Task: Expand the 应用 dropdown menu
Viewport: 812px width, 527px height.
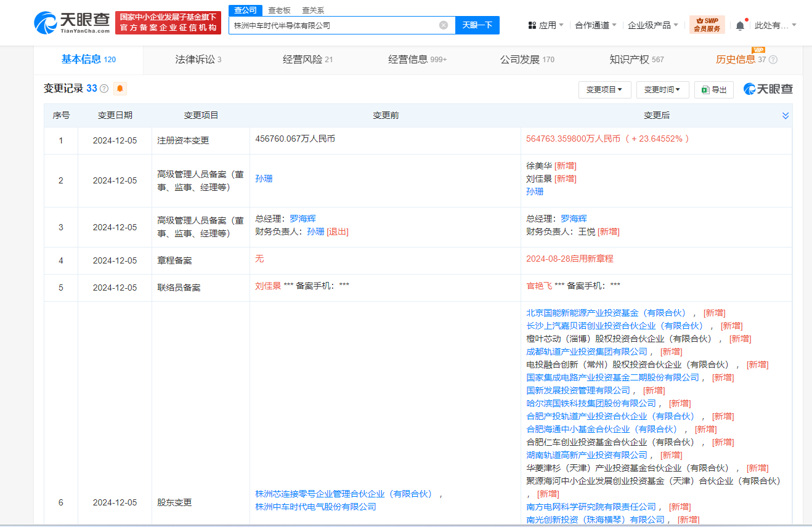Action: coord(546,25)
